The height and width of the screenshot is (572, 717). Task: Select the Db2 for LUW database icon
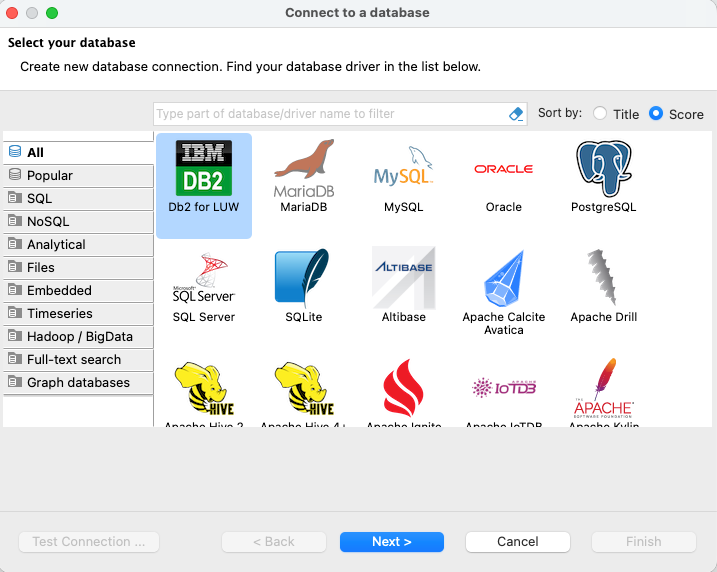point(204,168)
